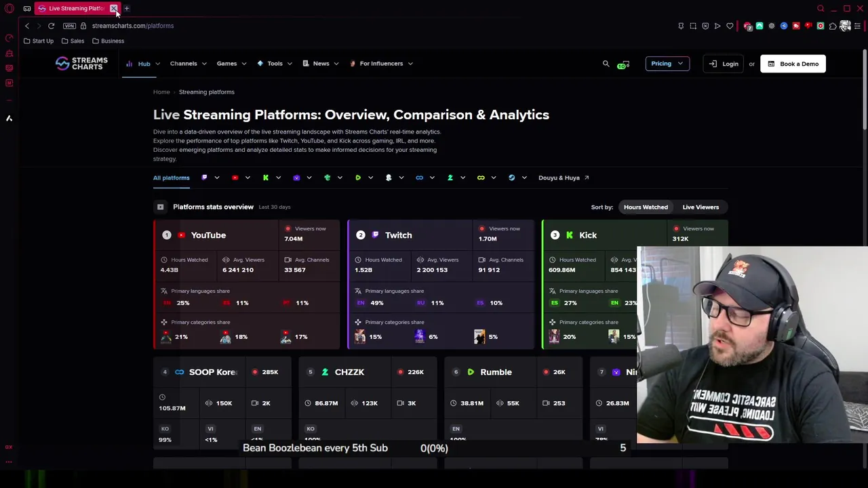Image resolution: width=868 pixels, height=488 pixels.
Task: Open the new tab plus button
Action: point(127,8)
